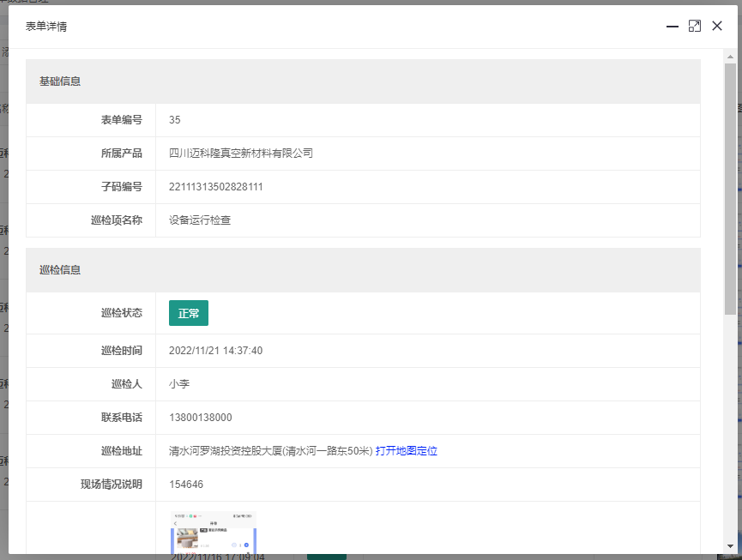Open the 打开地图定位 link
Image resolution: width=742 pixels, height=560 pixels.
pos(406,451)
